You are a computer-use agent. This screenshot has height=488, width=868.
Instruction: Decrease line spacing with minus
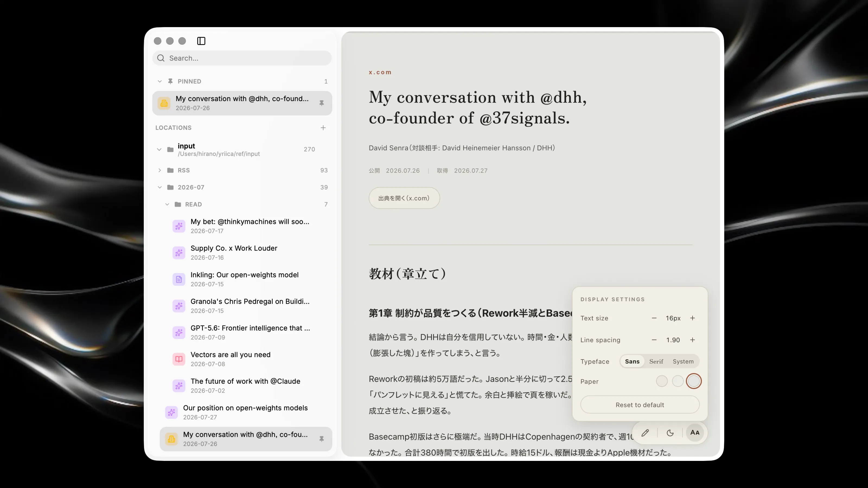coord(654,340)
